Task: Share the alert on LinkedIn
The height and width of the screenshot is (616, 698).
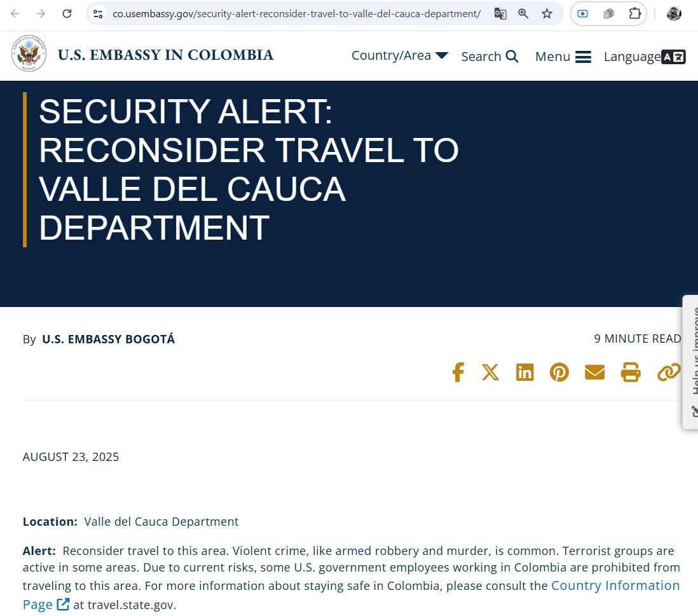Action: [525, 373]
